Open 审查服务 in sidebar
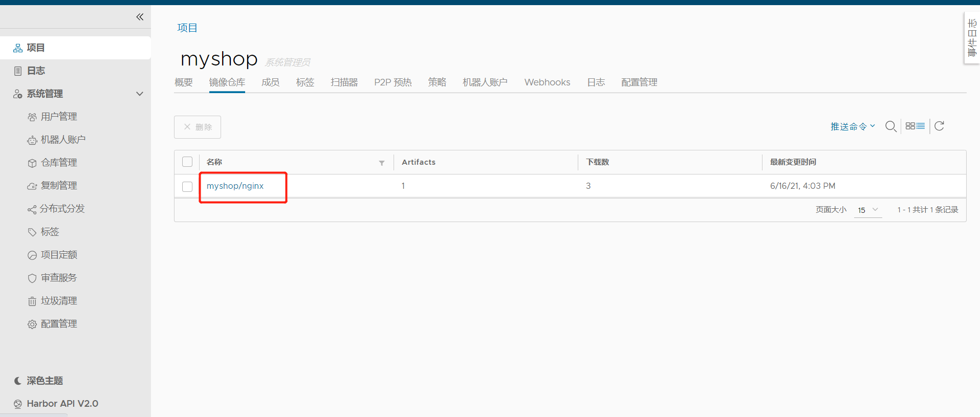The height and width of the screenshot is (417, 980). [58, 278]
